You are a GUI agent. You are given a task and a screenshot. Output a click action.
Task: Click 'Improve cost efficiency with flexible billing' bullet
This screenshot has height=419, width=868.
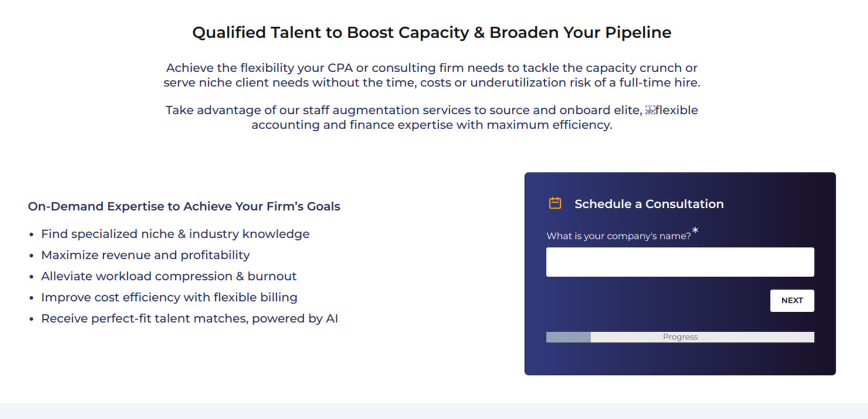pyautogui.click(x=169, y=298)
